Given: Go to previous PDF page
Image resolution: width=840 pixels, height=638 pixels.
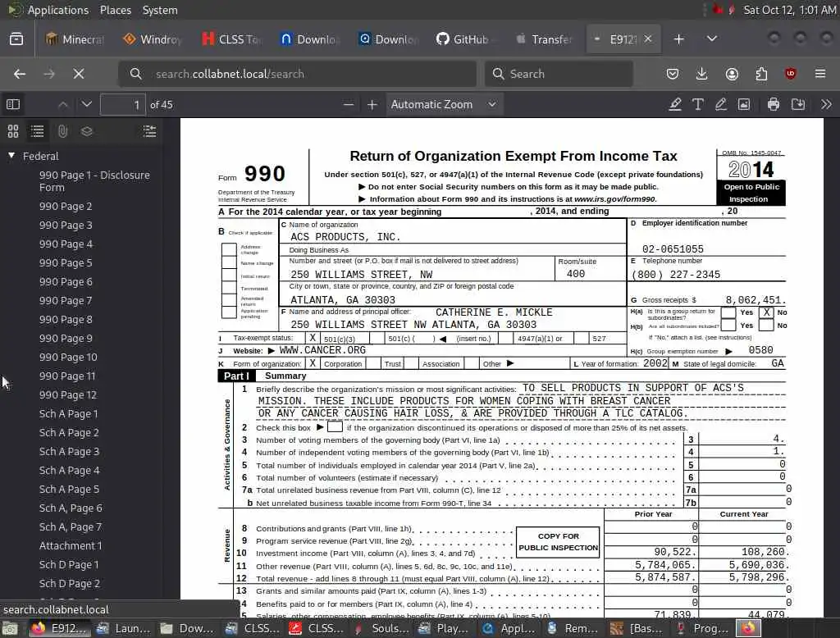Looking at the screenshot, I should coord(62,104).
